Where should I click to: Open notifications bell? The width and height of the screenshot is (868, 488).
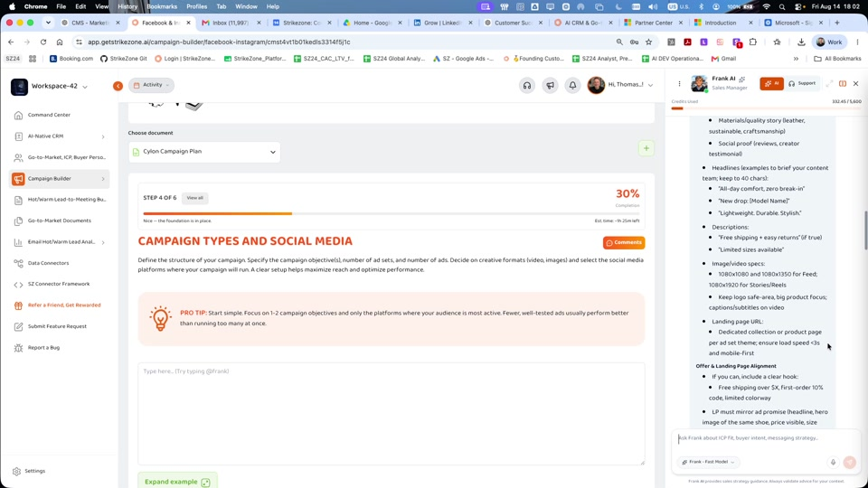point(572,85)
